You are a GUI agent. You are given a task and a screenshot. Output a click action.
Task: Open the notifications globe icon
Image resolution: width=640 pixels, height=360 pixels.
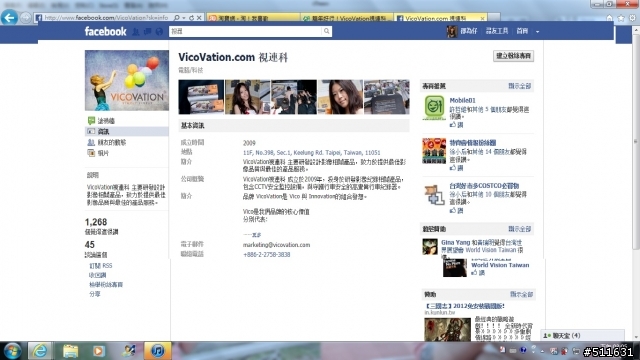[x=159, y=31]
